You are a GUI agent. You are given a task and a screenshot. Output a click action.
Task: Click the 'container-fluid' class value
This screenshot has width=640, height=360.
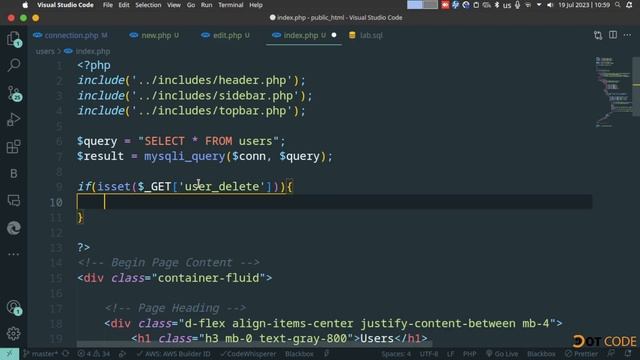tap(209, 278)
